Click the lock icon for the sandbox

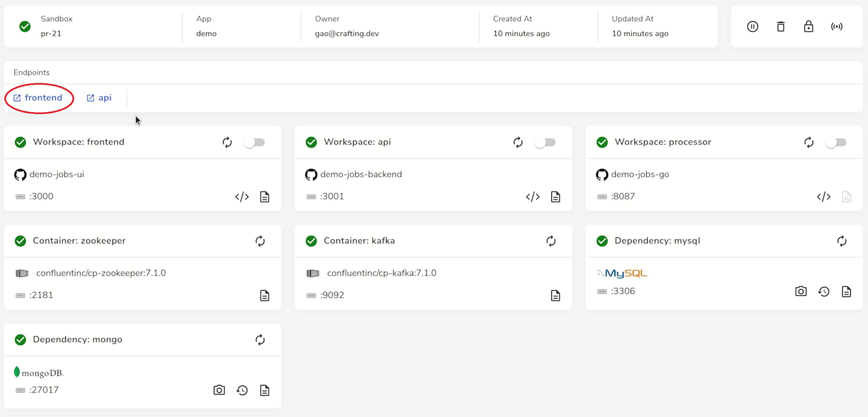click(x=808, y=26)
